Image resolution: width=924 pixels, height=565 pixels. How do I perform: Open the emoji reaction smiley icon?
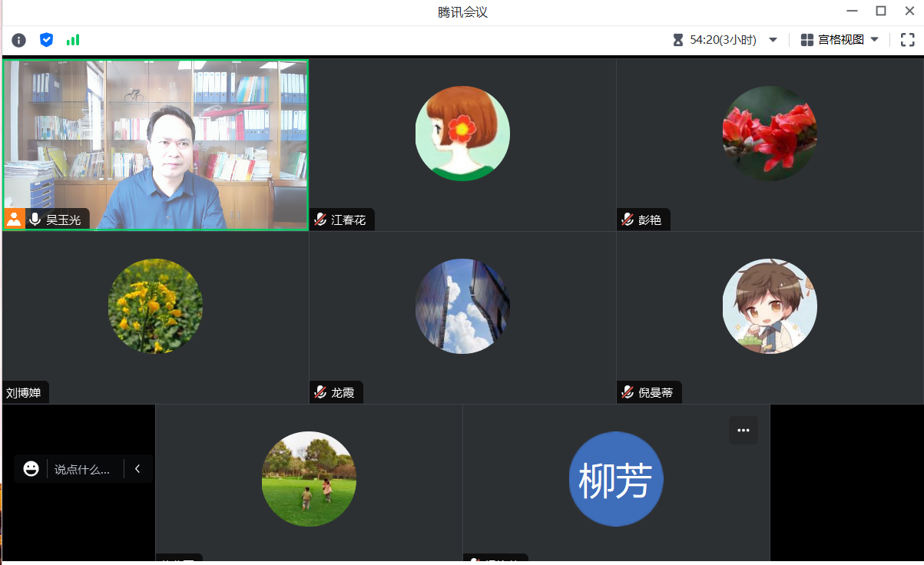[x=31, y=468]
